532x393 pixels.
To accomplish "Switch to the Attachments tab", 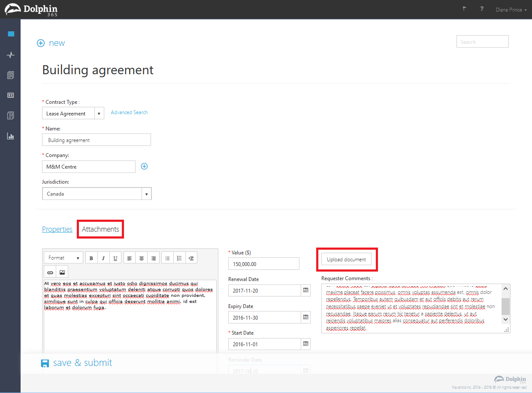I will point(100,229).
